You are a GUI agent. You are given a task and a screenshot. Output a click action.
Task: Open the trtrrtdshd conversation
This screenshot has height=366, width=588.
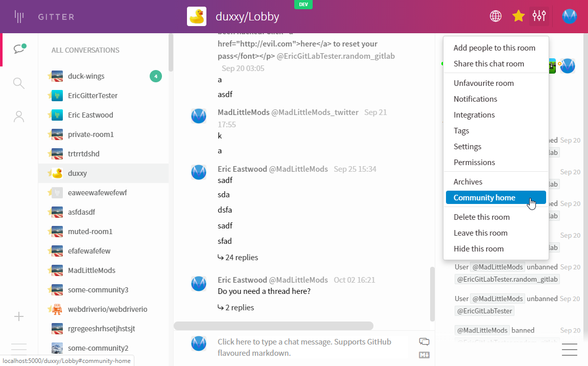pyautogui.click(x=104, y=154)
